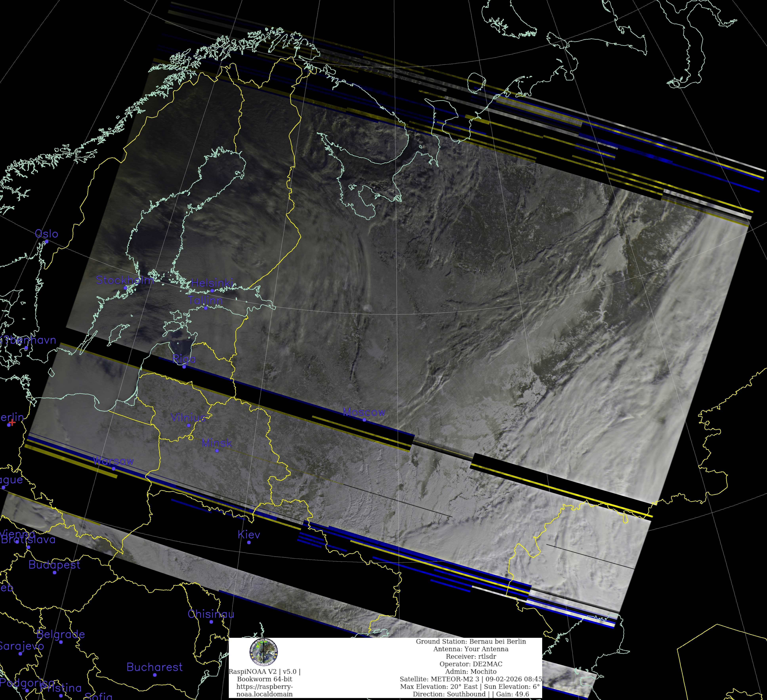Click the Tallinn map label
767x700 pixels.
point(205,300)
